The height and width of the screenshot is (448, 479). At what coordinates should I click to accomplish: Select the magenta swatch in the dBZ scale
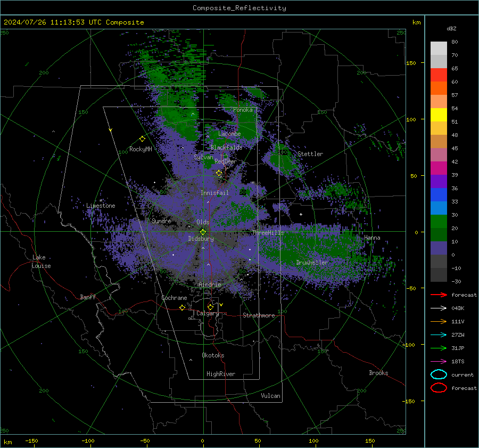(x=439, y=168)
